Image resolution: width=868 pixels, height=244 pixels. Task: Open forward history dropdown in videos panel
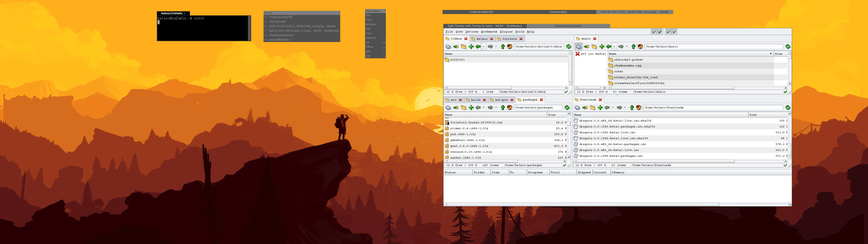pos(496,47)
